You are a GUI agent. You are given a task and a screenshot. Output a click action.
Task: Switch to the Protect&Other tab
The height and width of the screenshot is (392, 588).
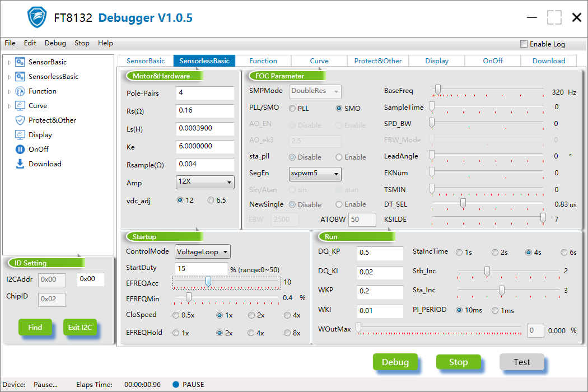tap(378, 61)
